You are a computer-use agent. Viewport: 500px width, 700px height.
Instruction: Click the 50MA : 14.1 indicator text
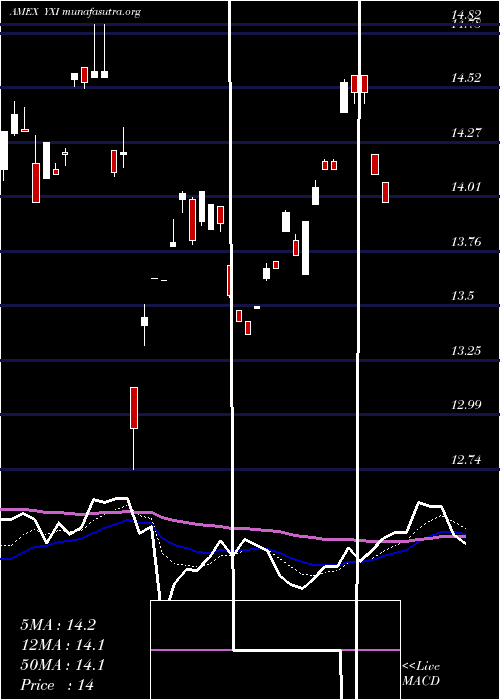(62, 665)
